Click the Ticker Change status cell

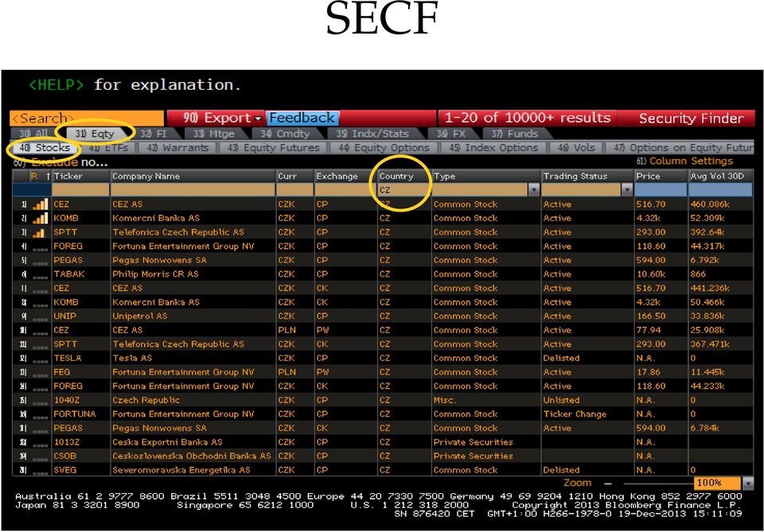[575, 414]
